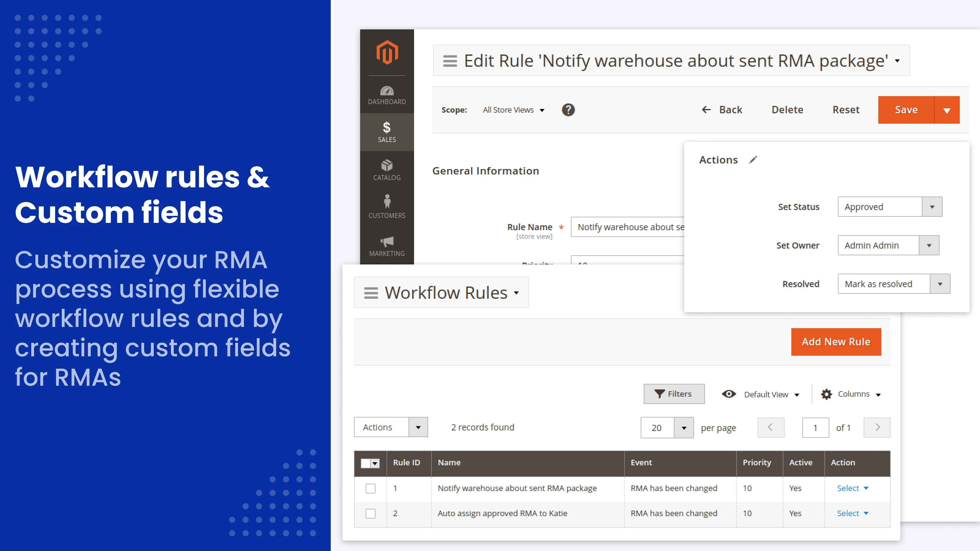
Task: Click the Add New Rule button
Action: pyautogui.click(x=836, y=342)
